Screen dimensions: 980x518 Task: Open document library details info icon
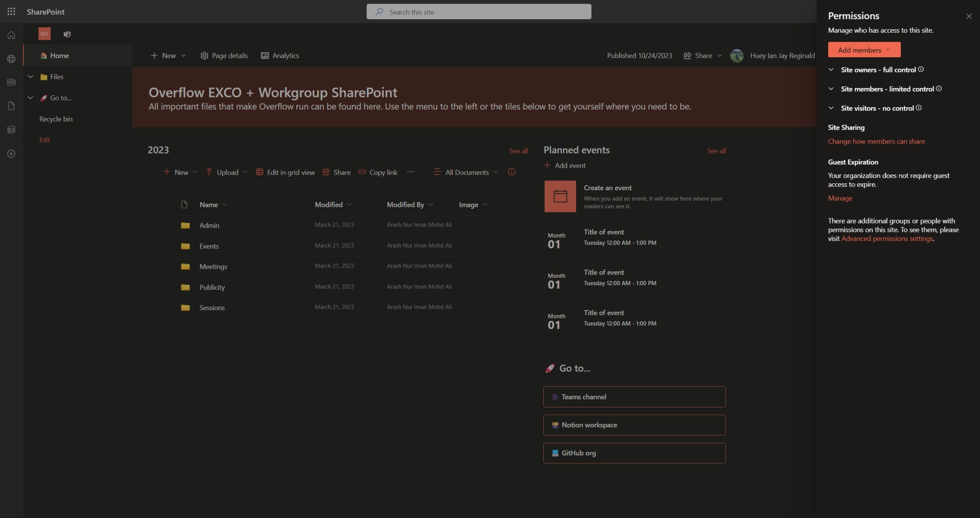511,172
